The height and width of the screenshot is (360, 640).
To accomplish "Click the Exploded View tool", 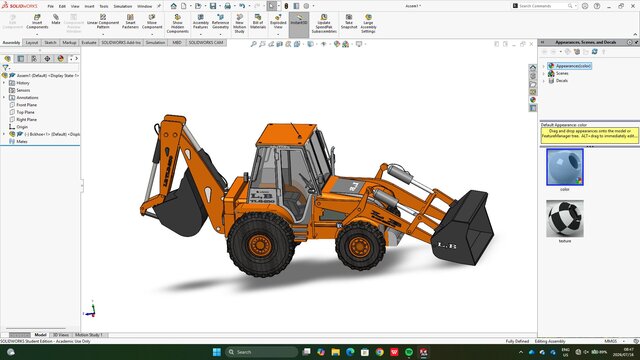I will pos(278,22).
